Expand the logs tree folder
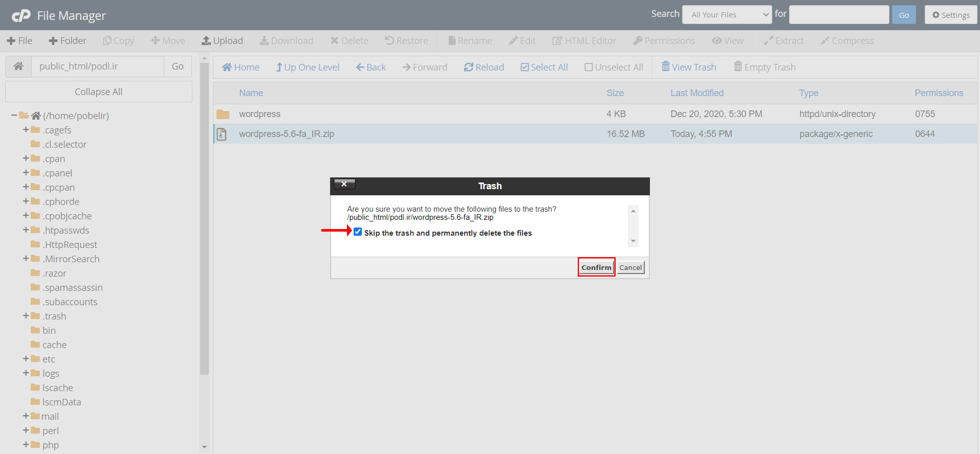The width and height of the screenshot is (980, 454). click(x=26, y=373)
